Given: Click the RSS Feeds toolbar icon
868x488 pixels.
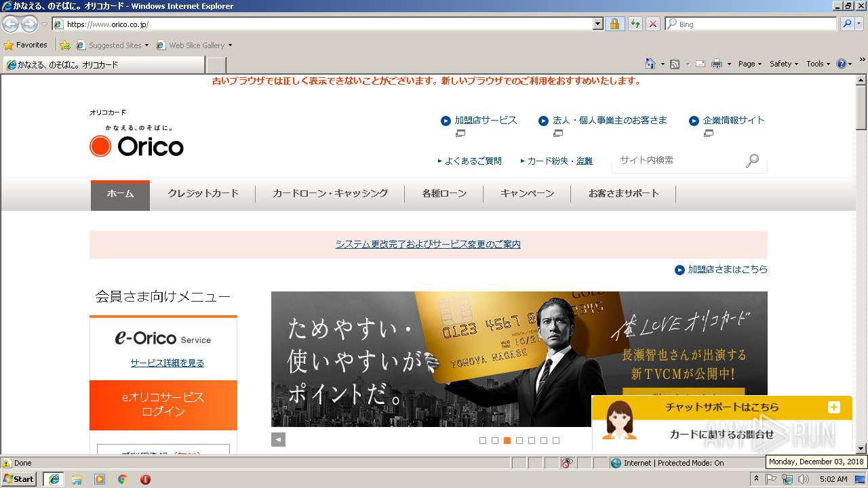Looking at the screenshot, I should (675, 64).
